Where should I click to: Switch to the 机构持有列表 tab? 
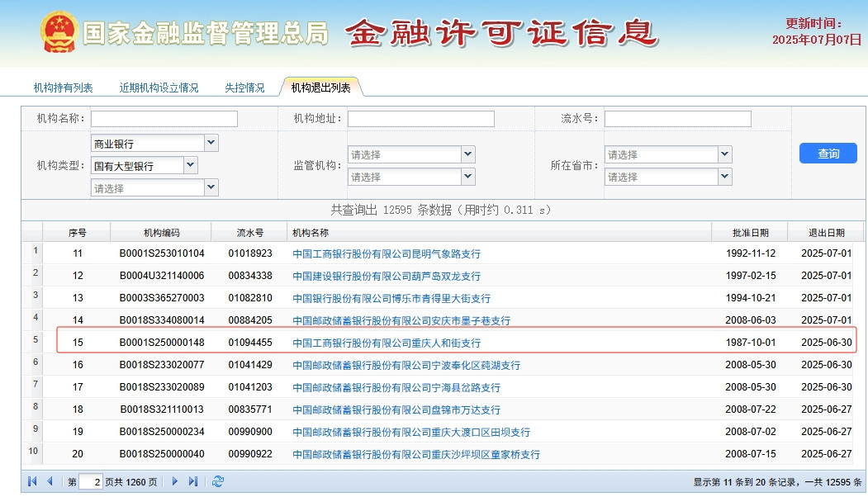pyautogui.click(x=63, y=88)
